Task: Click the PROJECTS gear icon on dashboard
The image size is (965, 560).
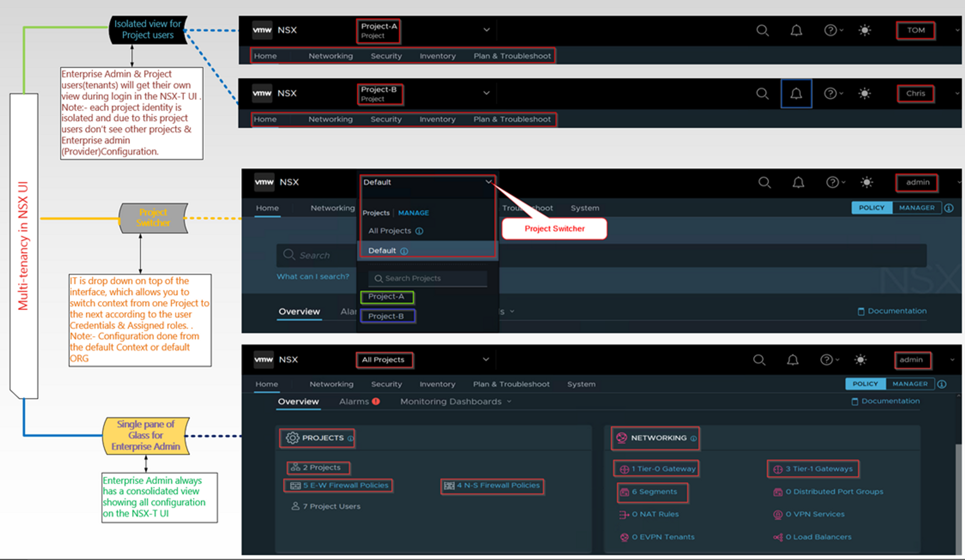Action: 292,438
